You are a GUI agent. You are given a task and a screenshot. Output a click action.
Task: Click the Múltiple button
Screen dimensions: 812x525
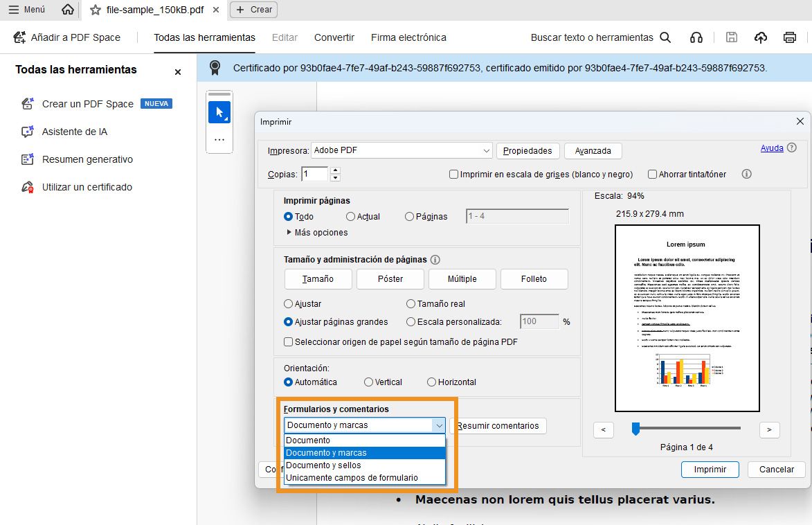coord(462,279)
